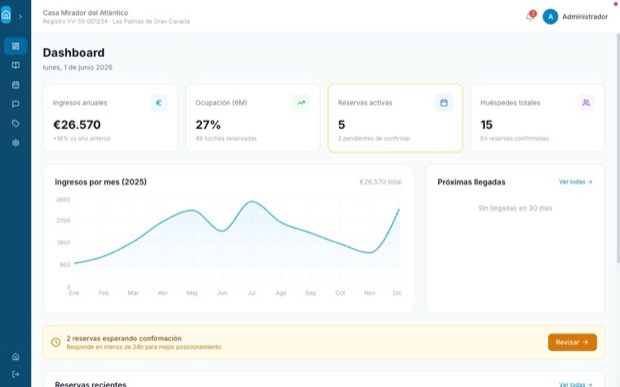Open Ver todas link in Reservas recientes
Image resolution: width=620 pixels, height=387 pixels.
575,384
